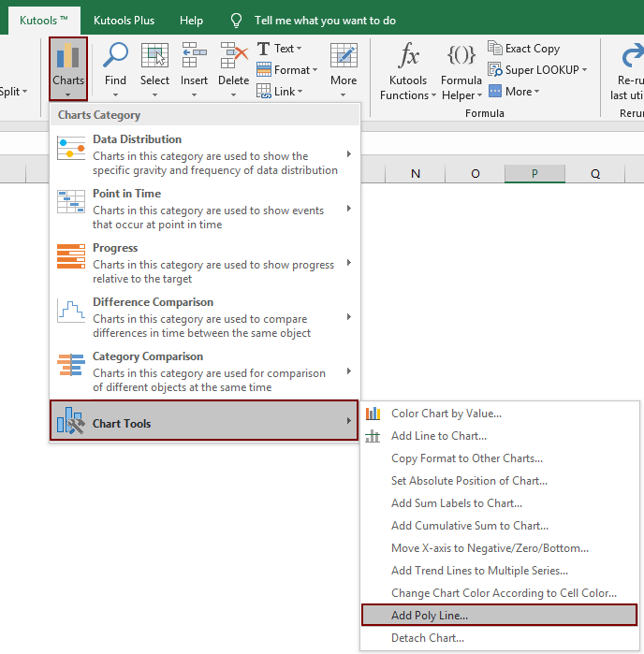
Task: Switch to the Kutools tab
Action: pos(44,21)
